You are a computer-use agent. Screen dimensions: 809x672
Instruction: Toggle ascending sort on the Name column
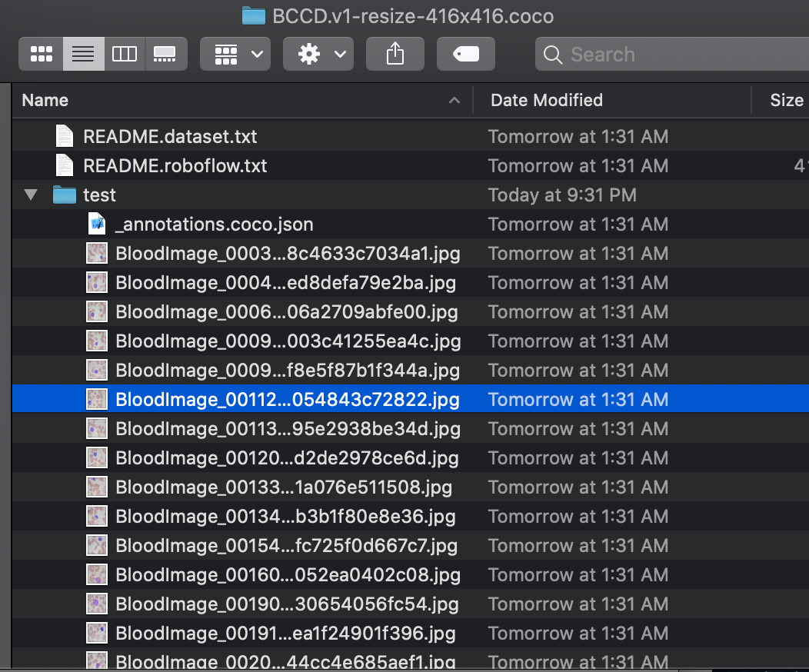(x=454, y=100)
